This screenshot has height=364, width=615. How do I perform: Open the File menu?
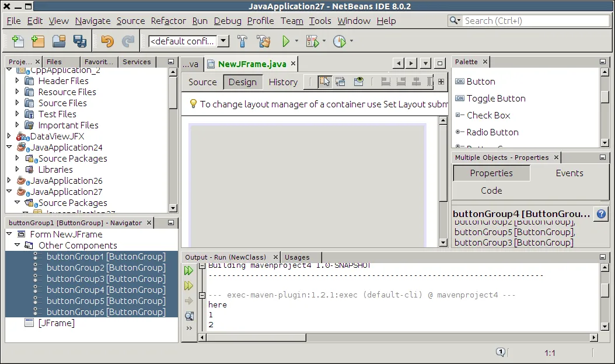[14, 21]
